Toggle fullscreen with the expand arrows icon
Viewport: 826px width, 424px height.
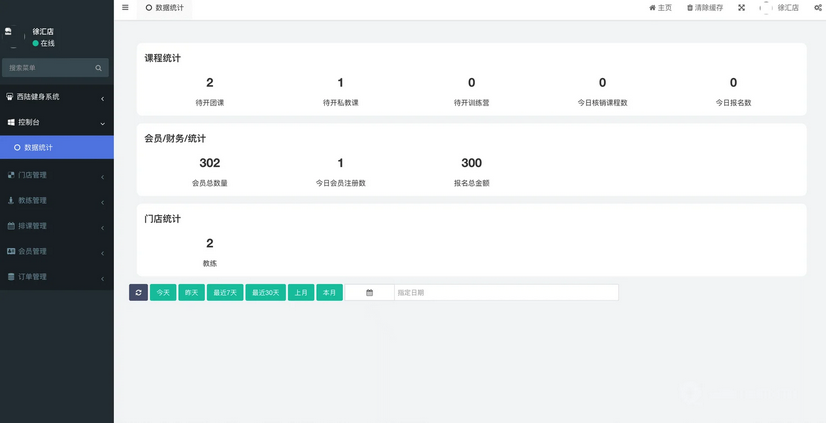click(741, 7)
